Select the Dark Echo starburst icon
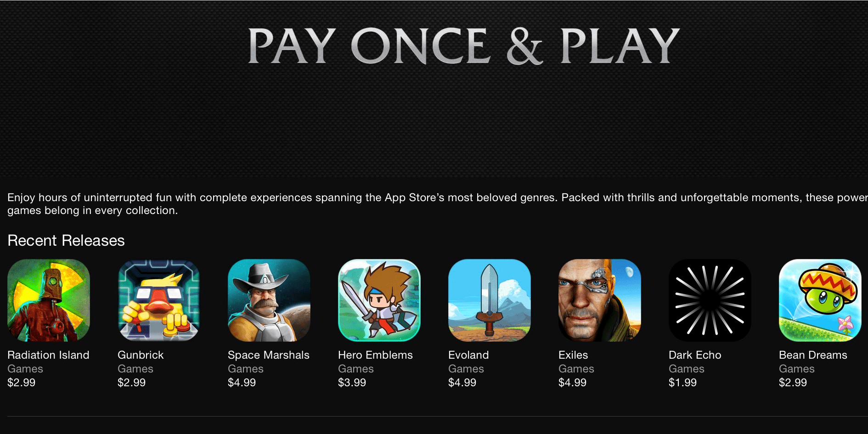The height and width of the screenshot is (434, 868). [x=710, y=300]
